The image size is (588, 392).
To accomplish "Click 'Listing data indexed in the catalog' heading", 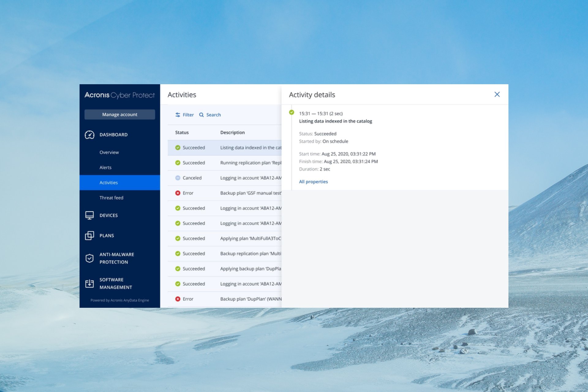I will click(x=335, y=121).
